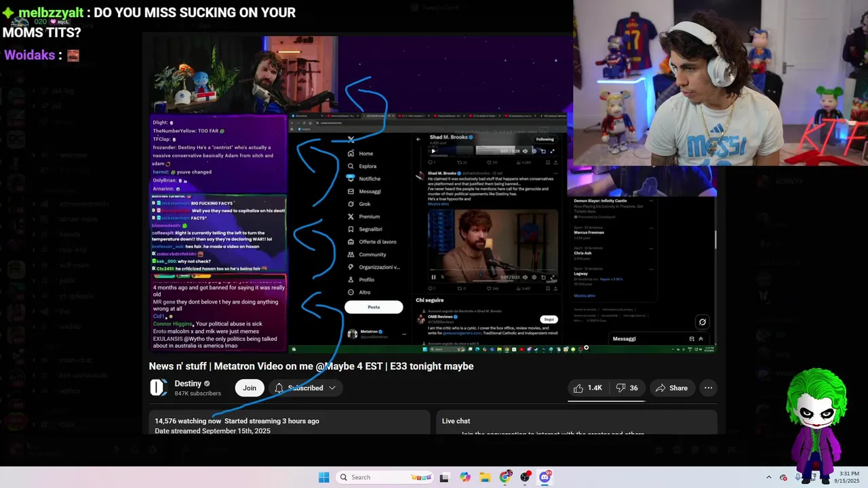Open Community in the X sidebar
Image resolution: width=868 pixels, height=488 pixels.
[x=366, y=254]
